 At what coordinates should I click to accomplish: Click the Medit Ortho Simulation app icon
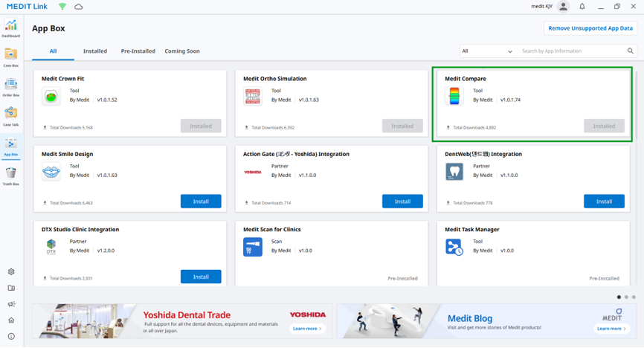pyautogui.click(x=253, y=97)
